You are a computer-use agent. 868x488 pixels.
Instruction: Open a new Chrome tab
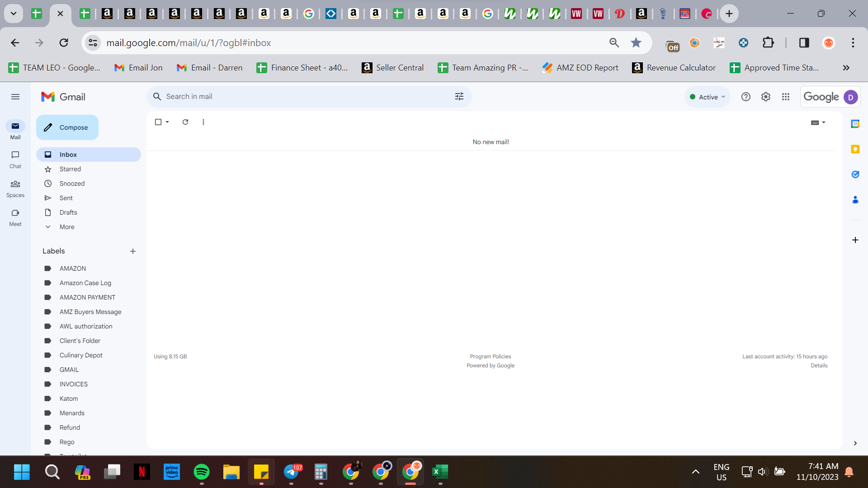click(x=729, y=14)
